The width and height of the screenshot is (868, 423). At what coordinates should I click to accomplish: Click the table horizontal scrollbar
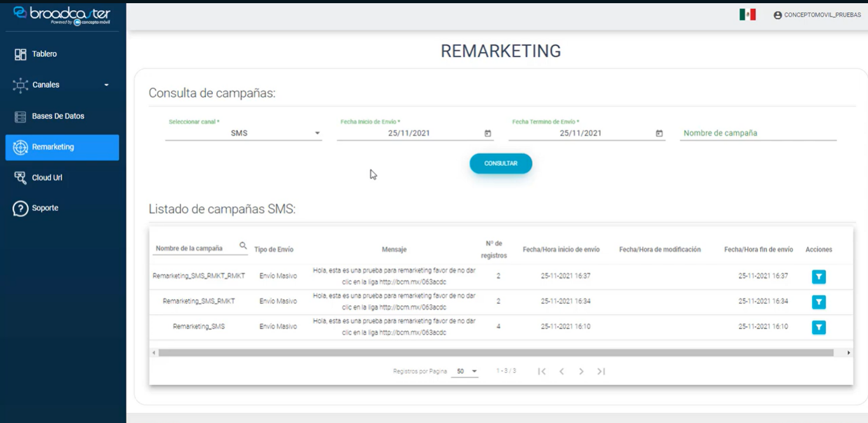tap(496, 352)
